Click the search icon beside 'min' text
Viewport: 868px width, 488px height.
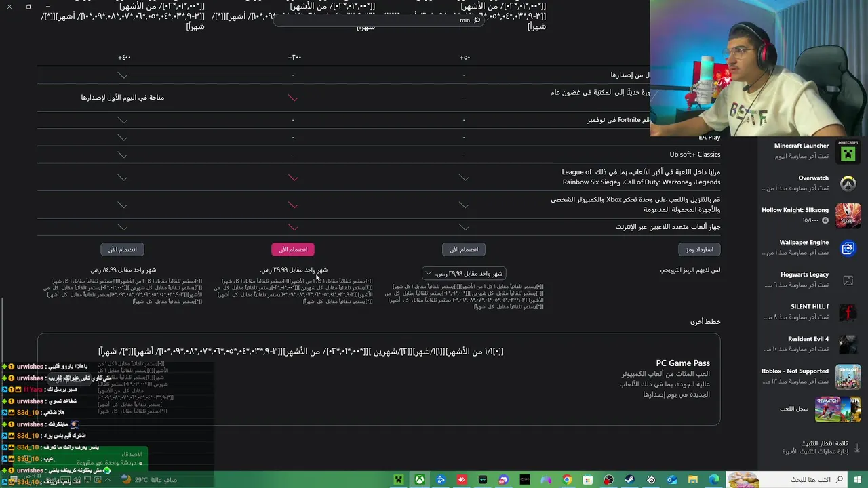click(x=477, y=20)
